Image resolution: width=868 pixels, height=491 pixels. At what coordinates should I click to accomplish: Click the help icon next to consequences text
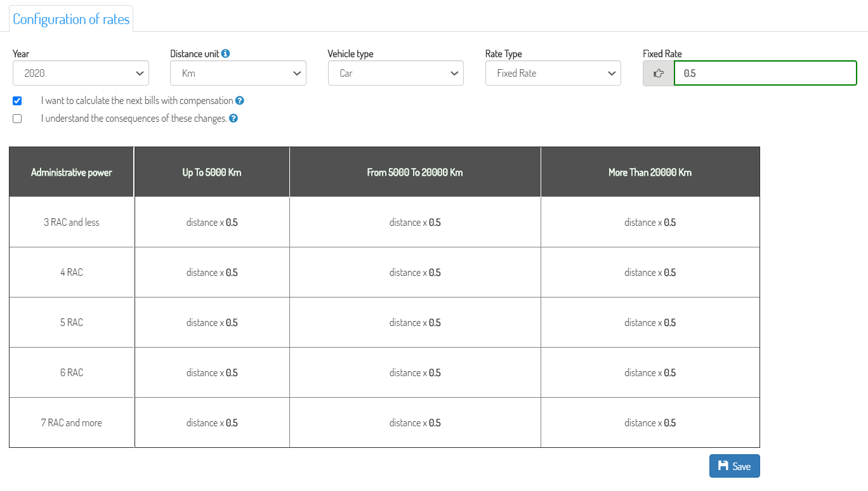233,119
